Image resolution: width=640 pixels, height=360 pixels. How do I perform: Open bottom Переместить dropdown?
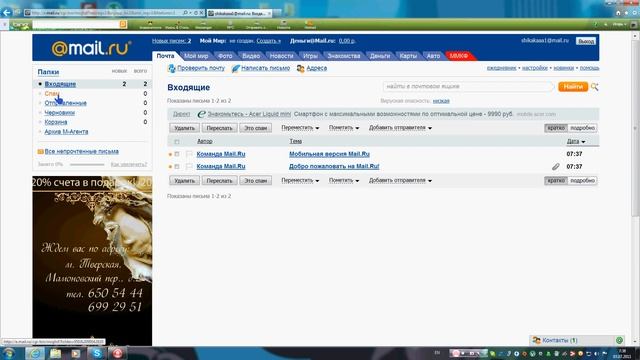(x=300, y=180)
